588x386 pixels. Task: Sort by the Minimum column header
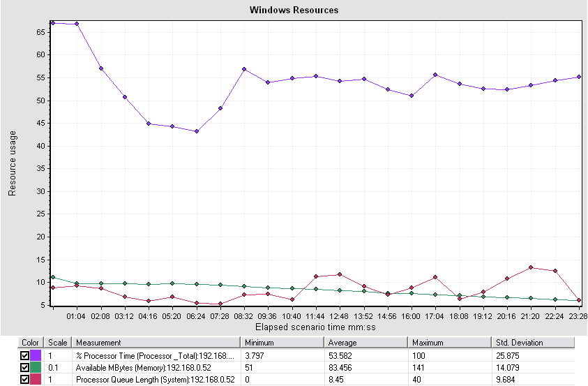point(282,343)
